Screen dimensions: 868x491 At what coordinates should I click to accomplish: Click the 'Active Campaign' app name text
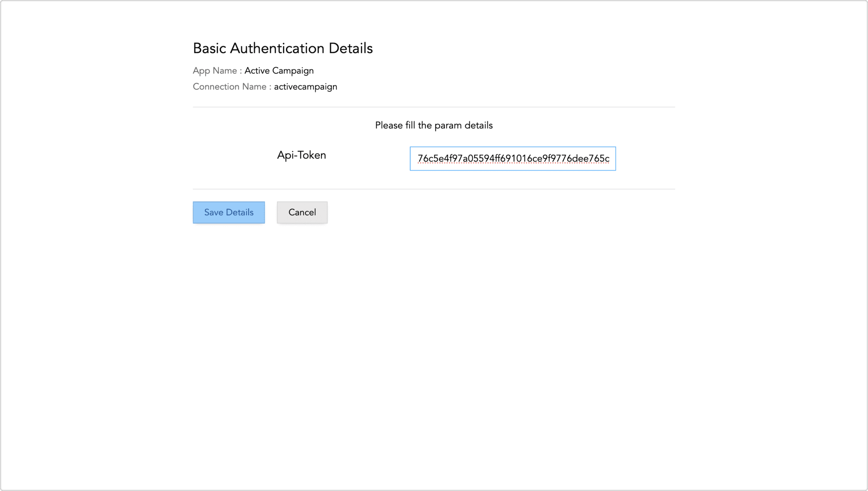tap(279, 71)
